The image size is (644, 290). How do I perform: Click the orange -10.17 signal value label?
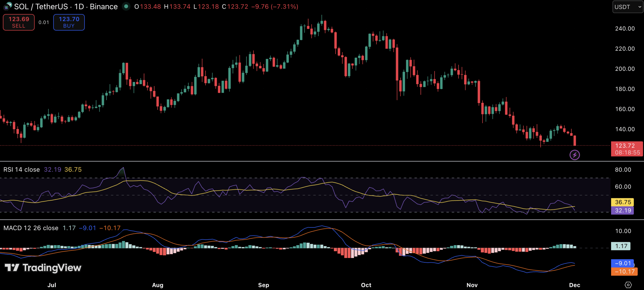[x=624, y=271]
